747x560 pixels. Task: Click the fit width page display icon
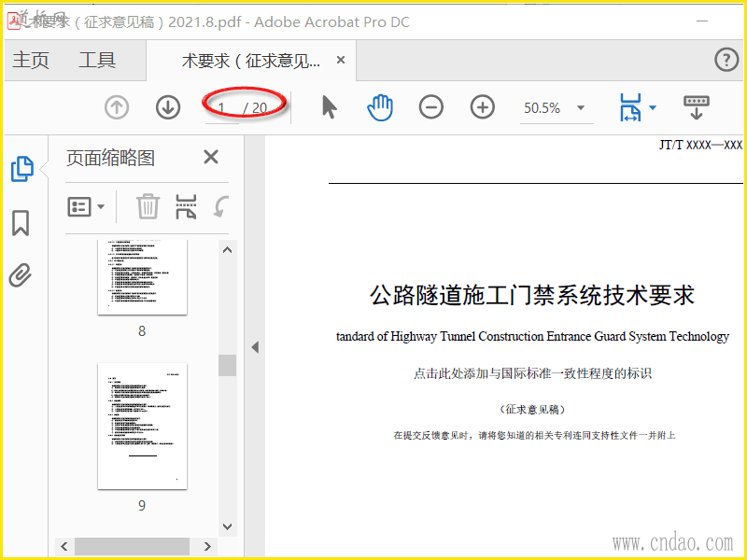point(630,107)
